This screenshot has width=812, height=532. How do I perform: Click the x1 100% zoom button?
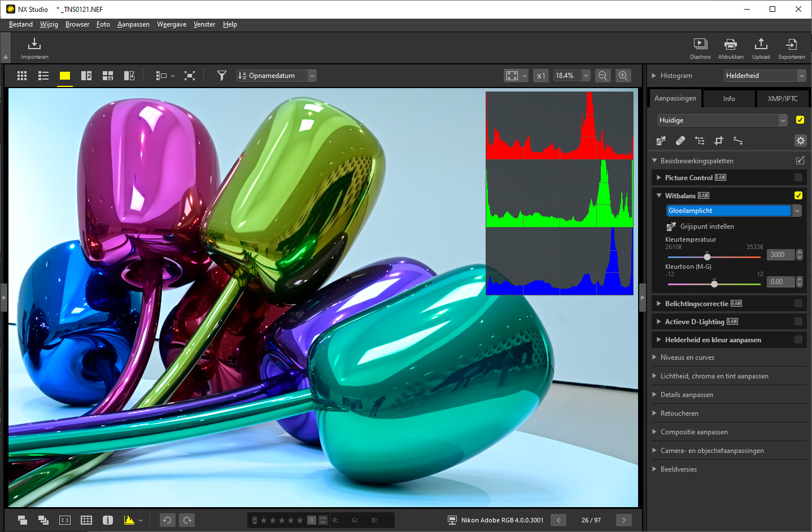pos(541,76)
